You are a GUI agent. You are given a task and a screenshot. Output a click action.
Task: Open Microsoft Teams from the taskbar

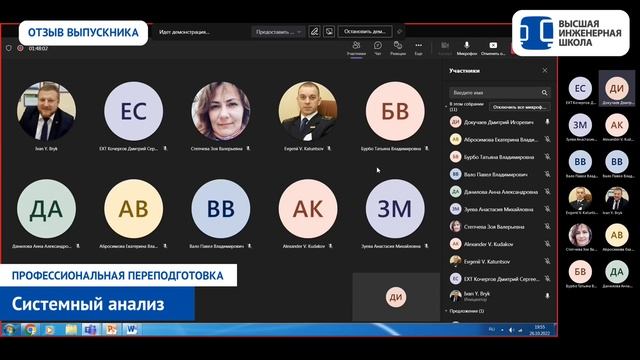pos(91,329)
